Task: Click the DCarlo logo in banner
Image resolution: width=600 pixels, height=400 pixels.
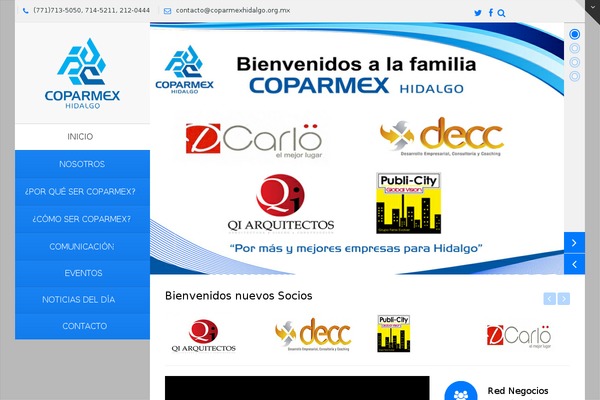Action: [x=254, y=140]
